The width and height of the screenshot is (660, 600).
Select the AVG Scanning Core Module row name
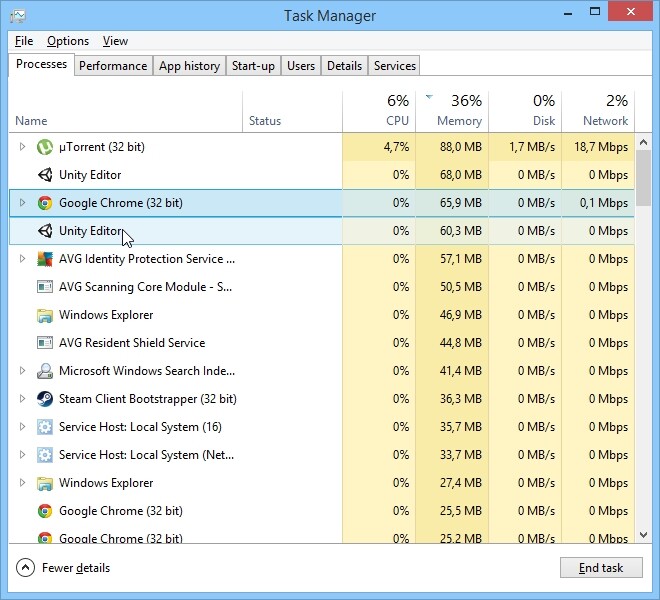click(x=145, y=287)
